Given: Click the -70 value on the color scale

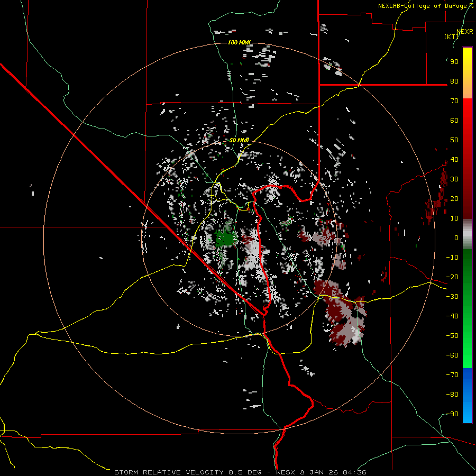Looking at the screenshot, I should (452, 375).
